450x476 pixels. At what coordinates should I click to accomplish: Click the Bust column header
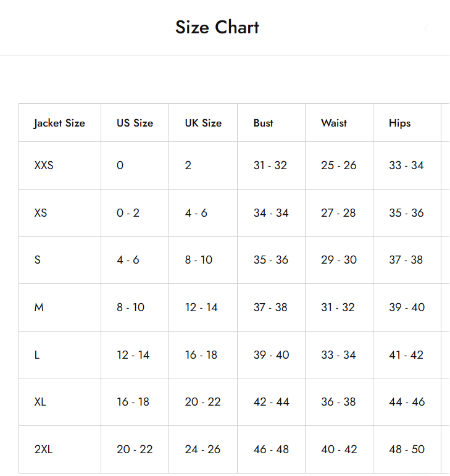click(263, 123)
